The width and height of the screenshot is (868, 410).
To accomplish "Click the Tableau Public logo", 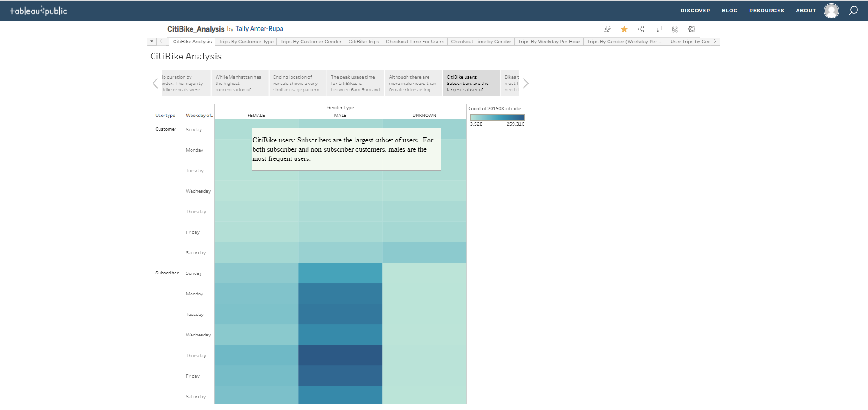I will pos(38,11).
